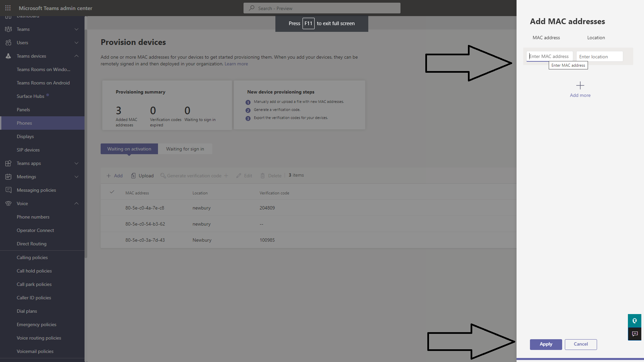Click the Enter location field

point(599,57)
